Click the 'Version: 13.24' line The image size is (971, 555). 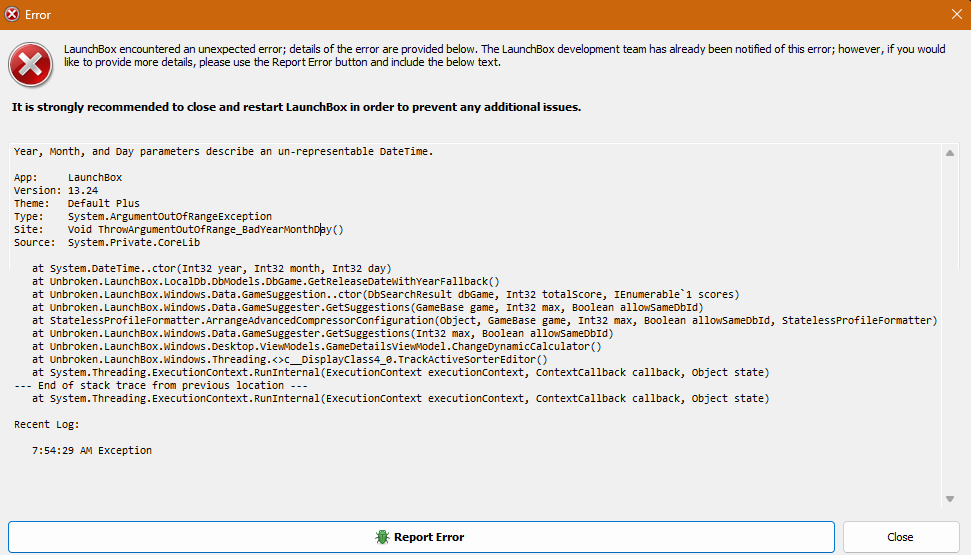[x=56, y=190]
